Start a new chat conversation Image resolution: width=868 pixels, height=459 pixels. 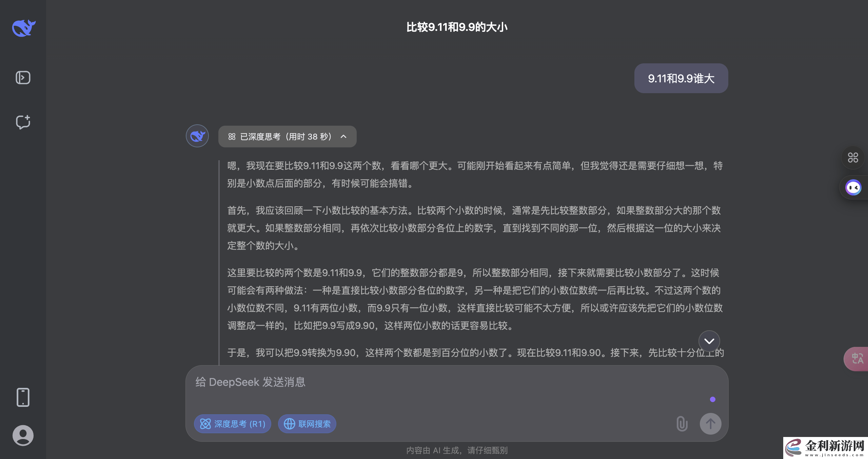[x=23, y=122]
